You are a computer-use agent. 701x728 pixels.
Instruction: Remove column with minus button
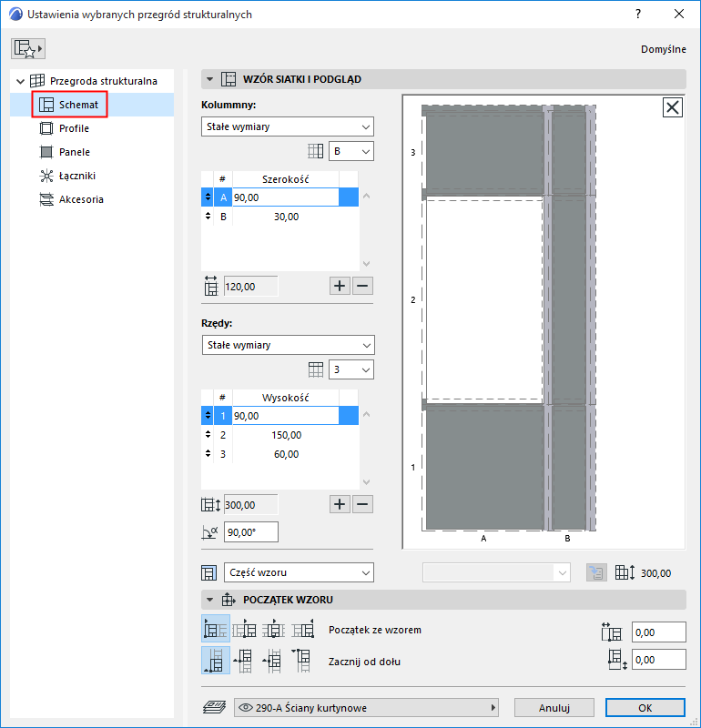363,286
